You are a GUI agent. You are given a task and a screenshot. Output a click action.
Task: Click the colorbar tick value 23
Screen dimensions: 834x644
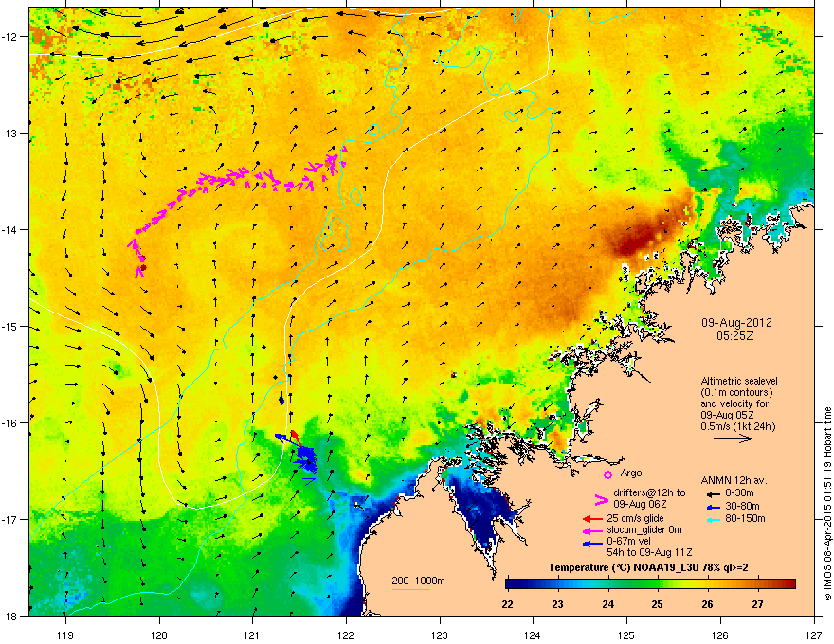click(557, 604)
